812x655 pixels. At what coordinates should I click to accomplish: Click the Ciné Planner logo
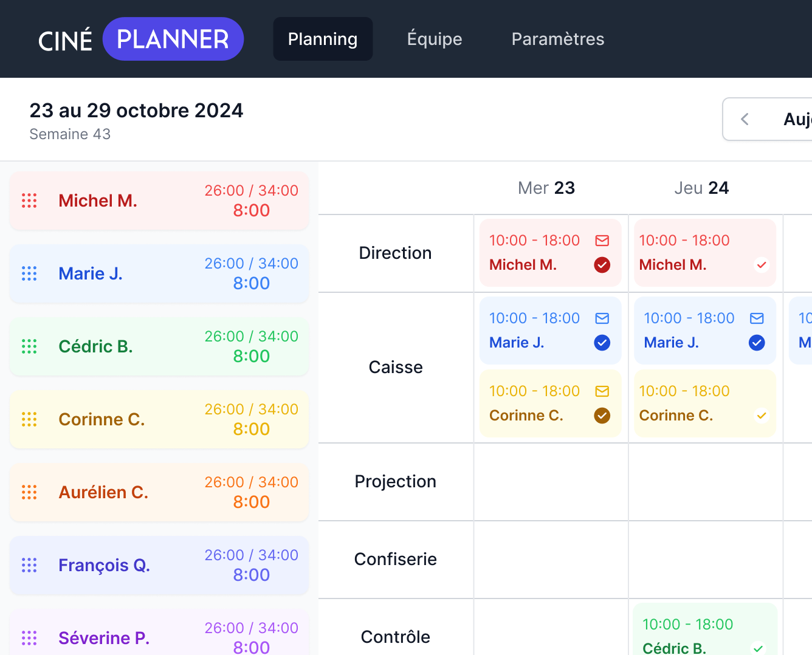pos(140,39)
